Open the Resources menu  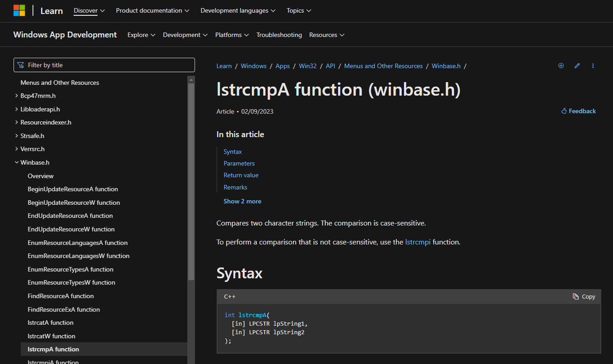tap(327, 35)
